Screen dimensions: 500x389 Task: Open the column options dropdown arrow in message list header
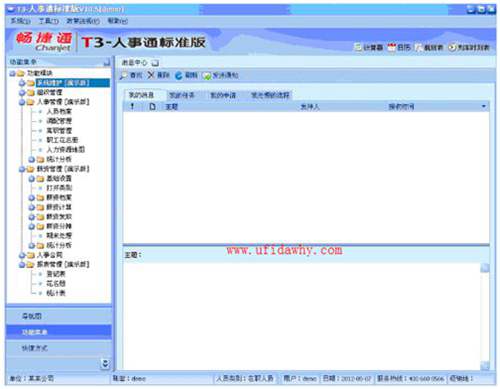[x=484, y=106]
